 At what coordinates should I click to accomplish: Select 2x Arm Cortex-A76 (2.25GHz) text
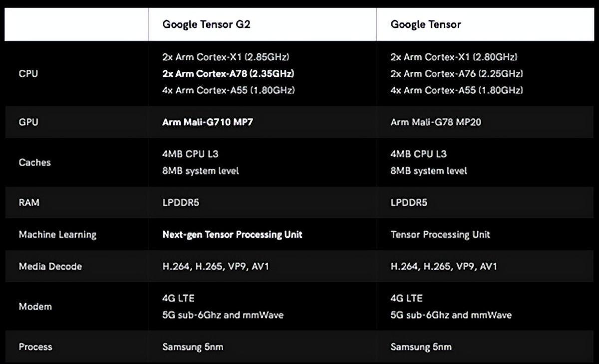pyautogui.click(x=457, y=74)
